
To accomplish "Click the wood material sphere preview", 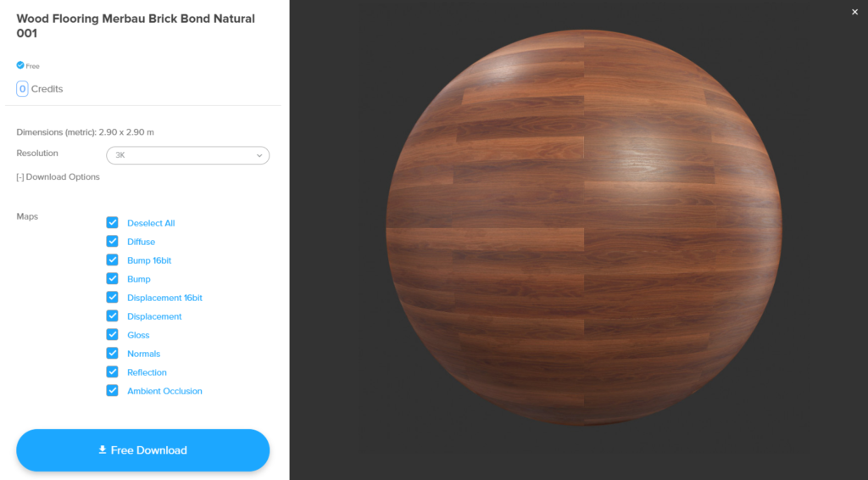I will click(583, 227).
